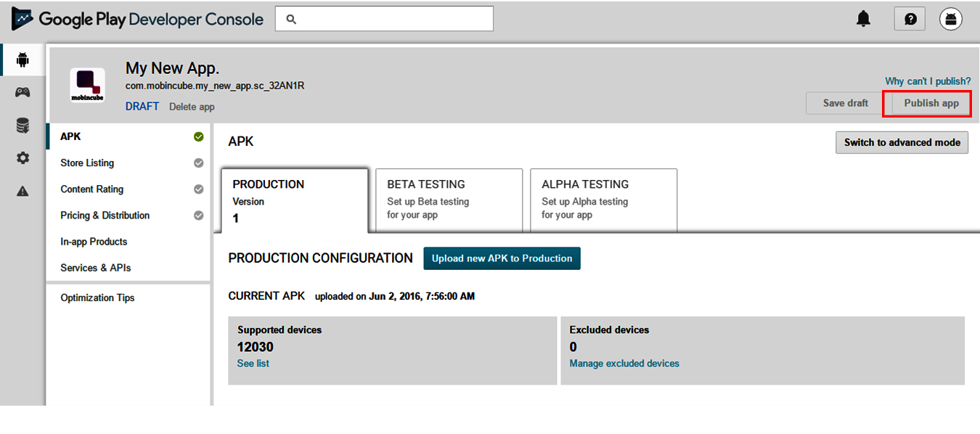Open the Why can't I publish? link
This screenshot has height=434, width=980.
coord(928,81)
